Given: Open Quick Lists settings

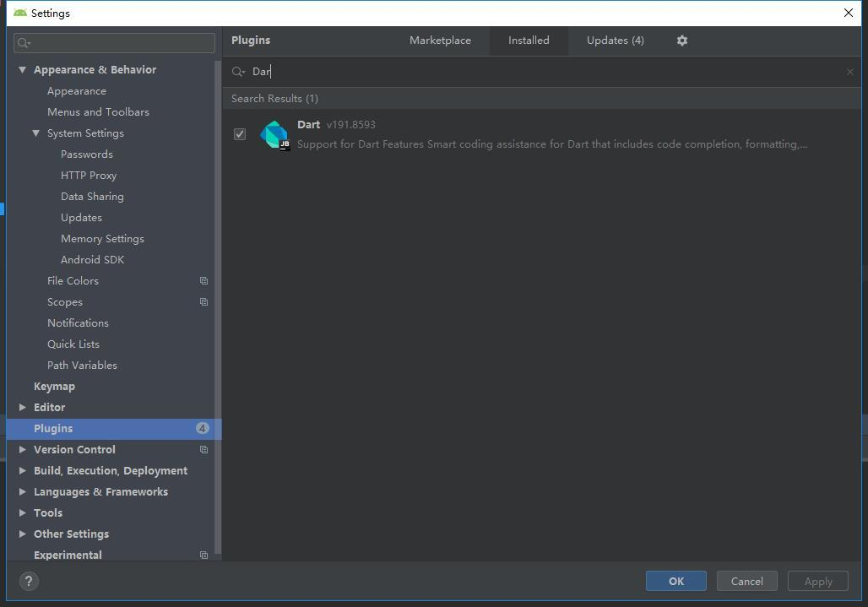Looking at the screenshot, I should point(73,344).
